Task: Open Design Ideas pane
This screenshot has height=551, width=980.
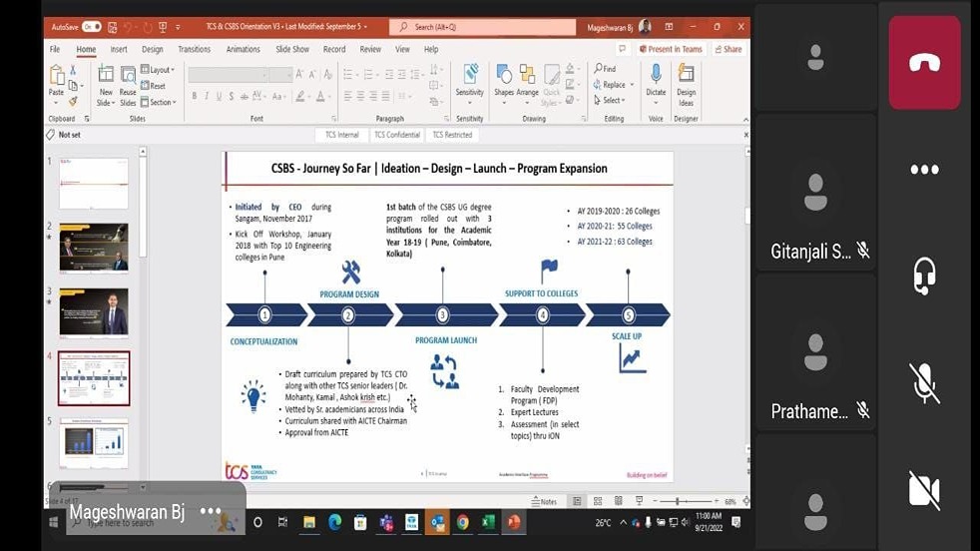Action: coord(686,85)
